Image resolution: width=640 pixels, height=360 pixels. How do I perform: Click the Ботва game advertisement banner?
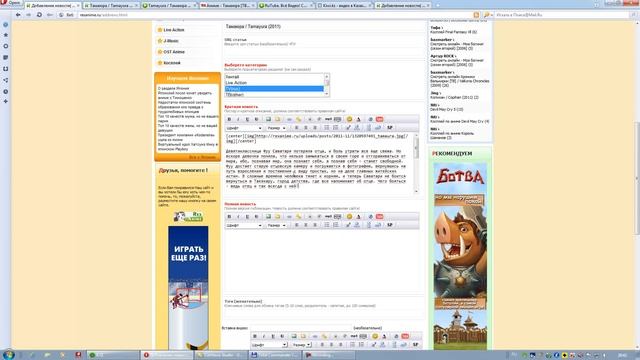[460, 256]
